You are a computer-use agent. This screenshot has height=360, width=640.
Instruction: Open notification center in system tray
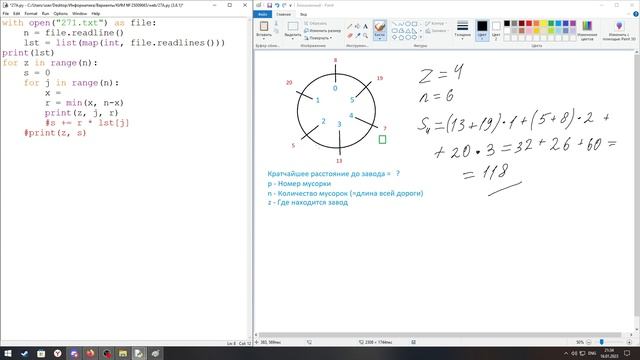coord(628,353)
